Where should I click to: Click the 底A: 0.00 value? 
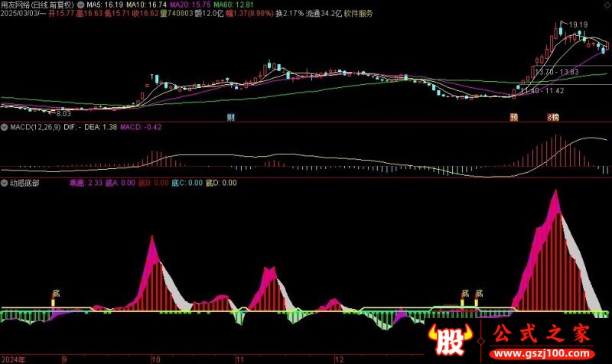[x=120, y=183]
